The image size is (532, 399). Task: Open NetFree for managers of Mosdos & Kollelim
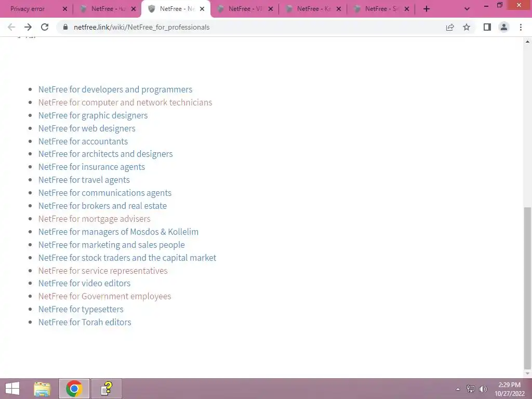click(118, 232)
